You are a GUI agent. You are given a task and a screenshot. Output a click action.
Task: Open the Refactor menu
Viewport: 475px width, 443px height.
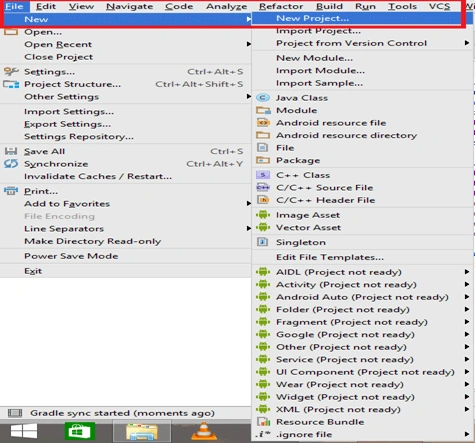click(x=281, y=6)
